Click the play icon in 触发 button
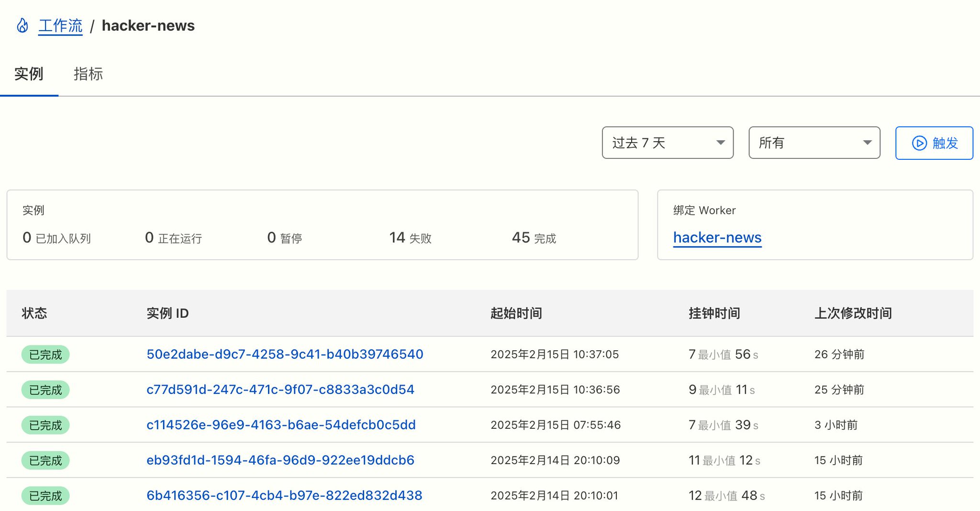 tap(919, 143)
